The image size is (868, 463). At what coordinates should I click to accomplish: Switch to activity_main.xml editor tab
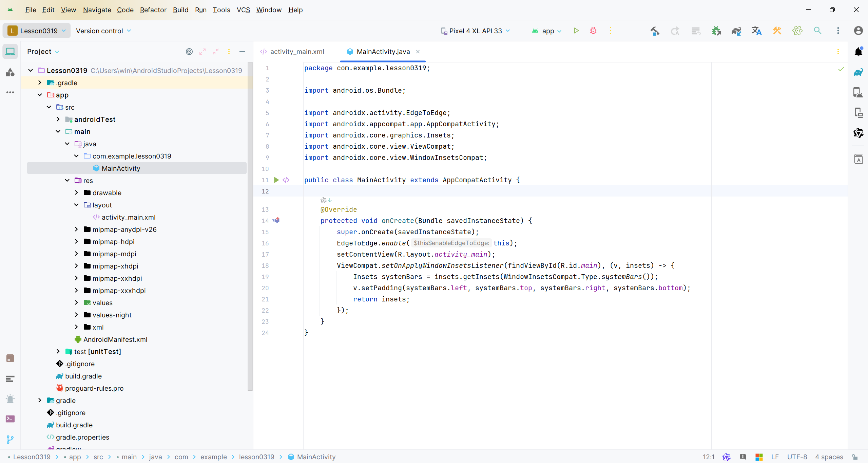tap(292, 52)
